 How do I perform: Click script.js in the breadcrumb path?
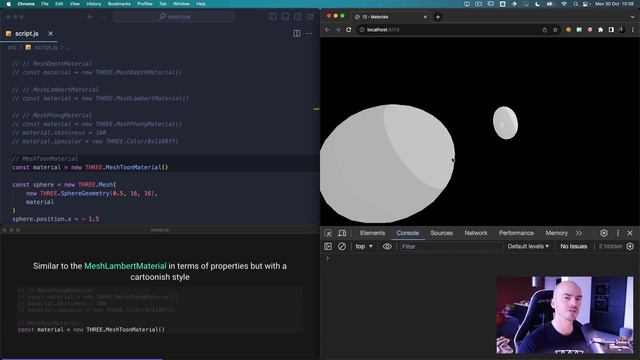(46, 47)
